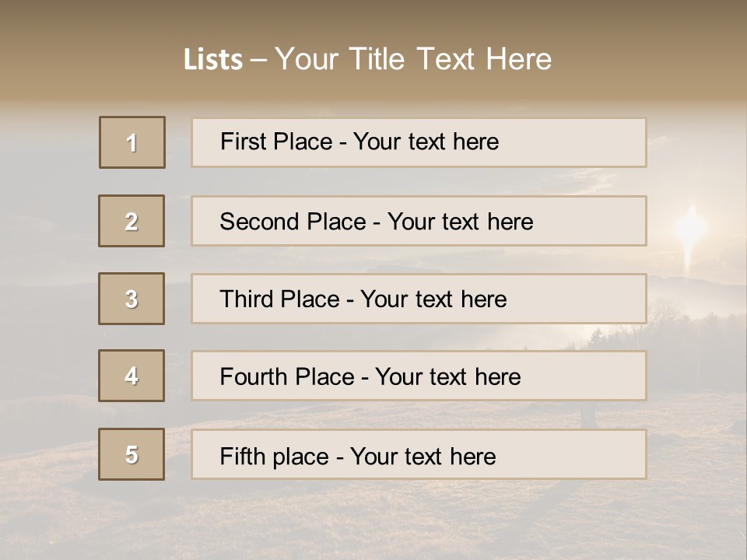Click the bold word Lists in title
This screenshot has height=560, width=747.
pyautogui.click(x=212, y=60)
